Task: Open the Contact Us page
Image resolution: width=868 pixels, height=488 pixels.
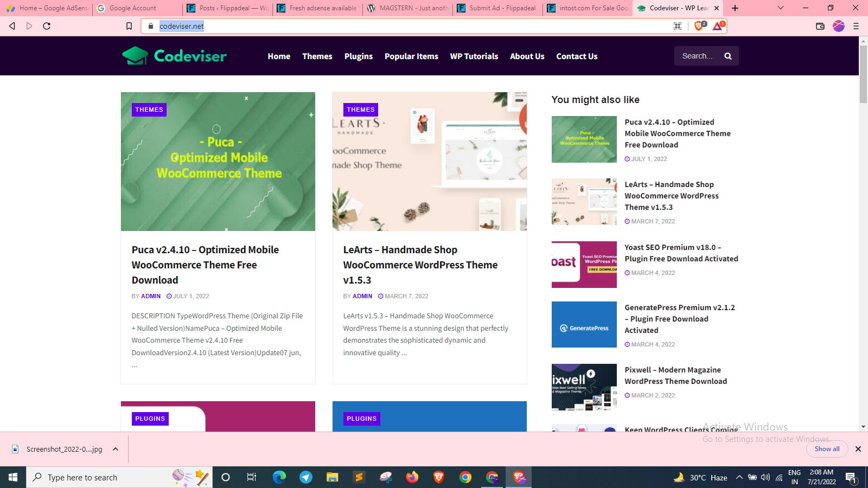Action: [x=577, y=56]
